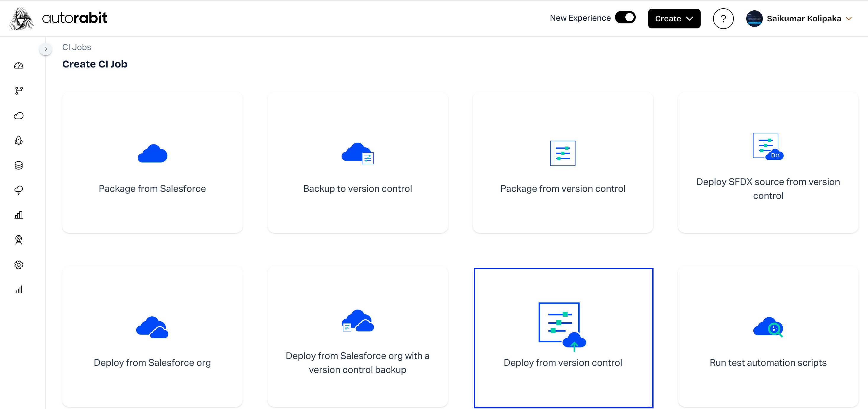The width and height of the screenshot is (868, 409).
Task: Click the antenna tower icon in sidebar
Action: [19, 240]
